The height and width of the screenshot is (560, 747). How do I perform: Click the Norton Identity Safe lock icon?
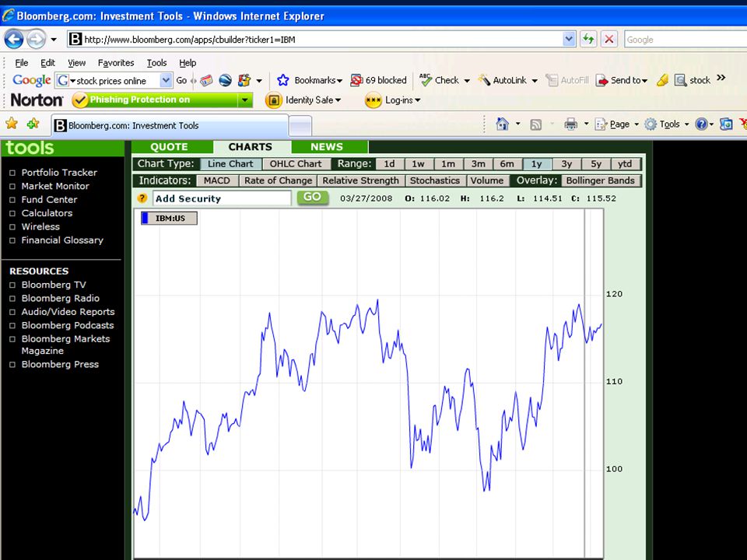(273, 100)
